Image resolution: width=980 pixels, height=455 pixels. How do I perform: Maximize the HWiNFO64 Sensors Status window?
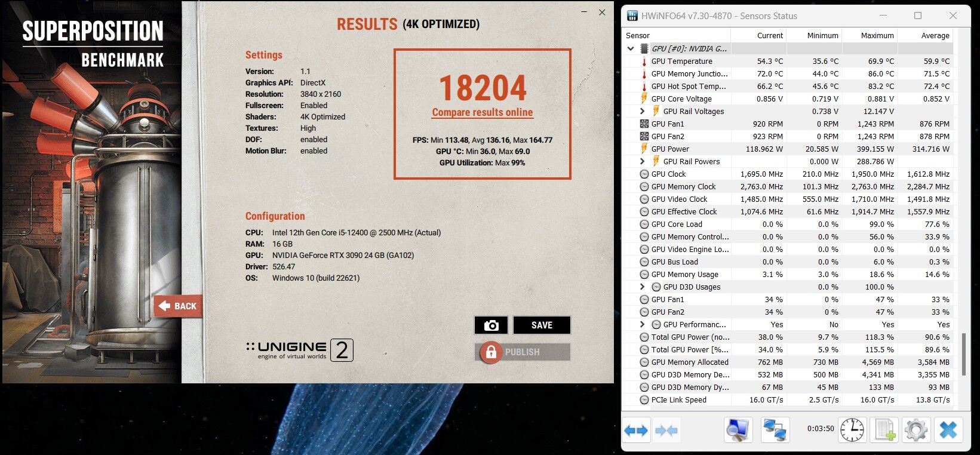pyautogui.click(x=918, y=16)
